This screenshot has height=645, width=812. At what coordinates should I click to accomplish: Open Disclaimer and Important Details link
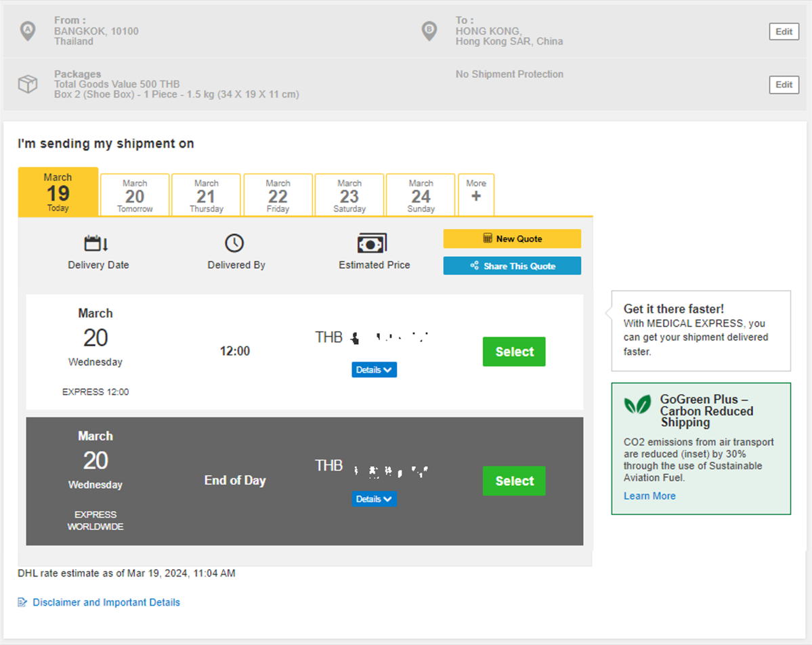coord(106,602)
